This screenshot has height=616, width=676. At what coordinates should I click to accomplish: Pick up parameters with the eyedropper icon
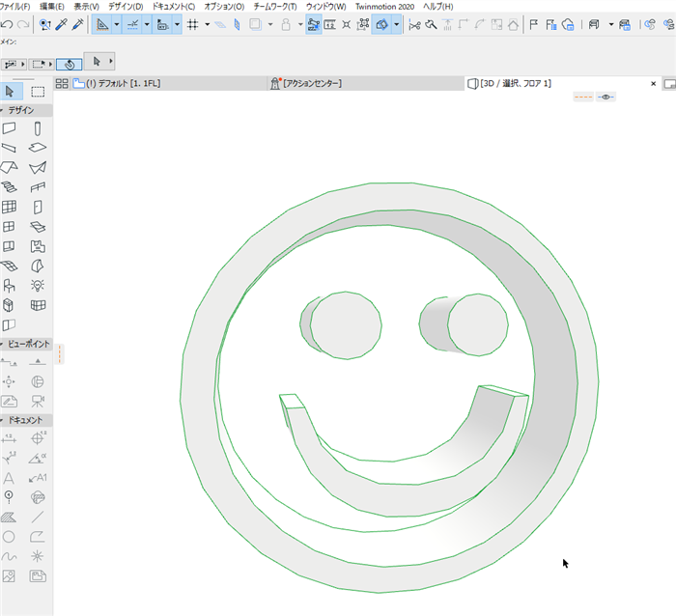point(62,24)
